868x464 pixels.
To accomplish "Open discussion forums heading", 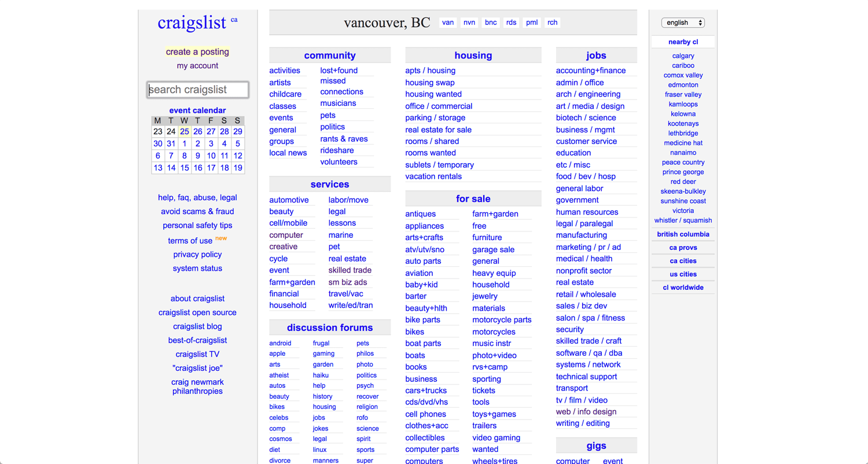I will [330, 327].
